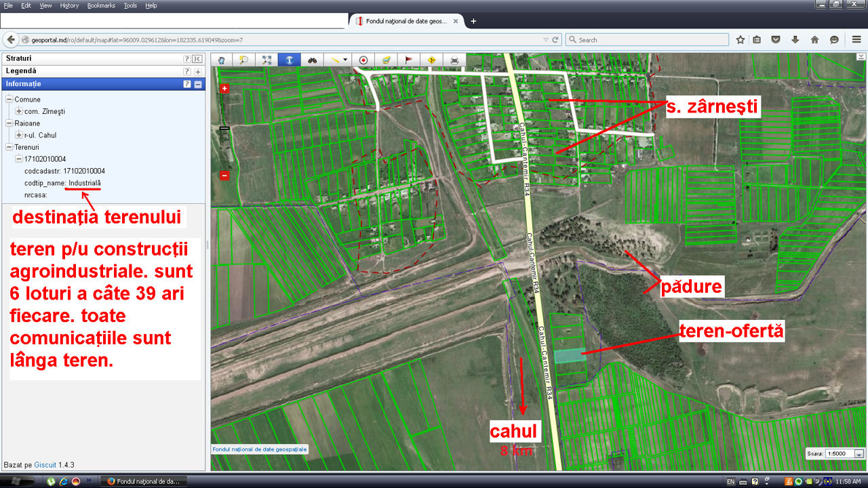
Task: Open the Bookmarks menu
Action: [x=101, y=5]
